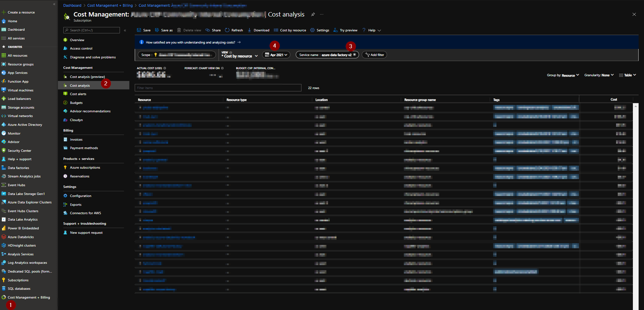Click the table vertical scrollbar up arrow
This screenshot has width=644, height=310.
(x=636, y=106)
